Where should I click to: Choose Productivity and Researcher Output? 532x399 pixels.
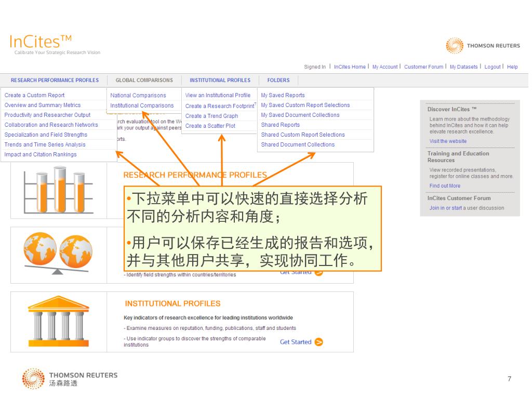[x=47, y=115]
